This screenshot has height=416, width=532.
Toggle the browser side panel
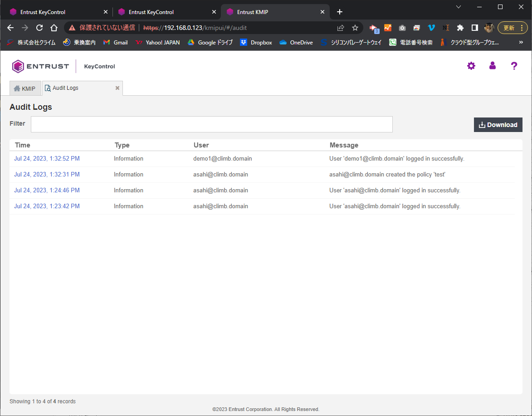pyautogui.click(x=475, y=28)
